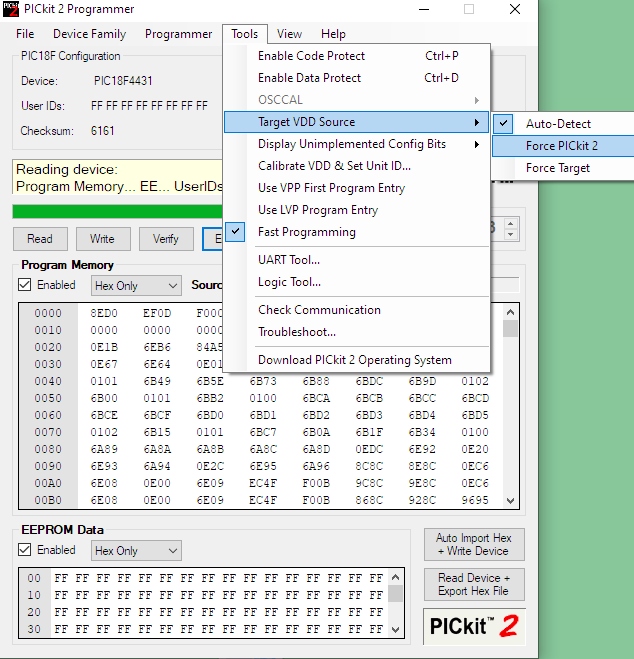Click program memory cell EF0D
The image size is (634, 659).
point(157,313)
